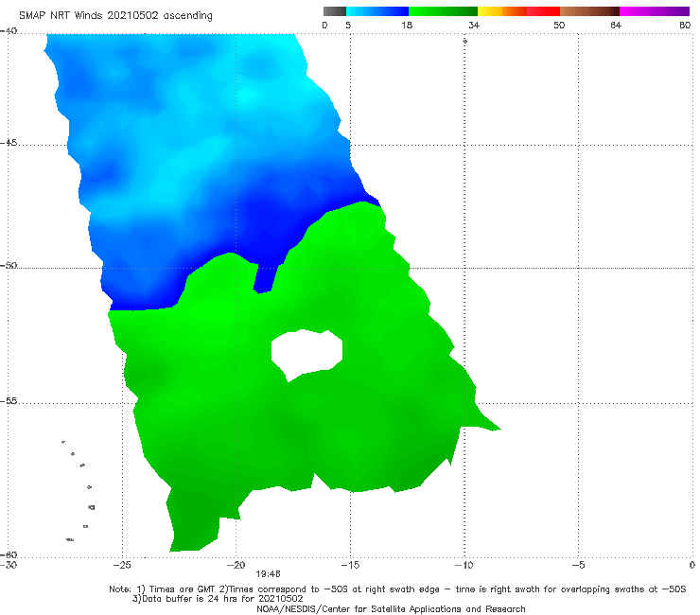Click the color bar label '34'
Image resolution: width=700 pixels, height=615 pixels.
tap(474, 25)
